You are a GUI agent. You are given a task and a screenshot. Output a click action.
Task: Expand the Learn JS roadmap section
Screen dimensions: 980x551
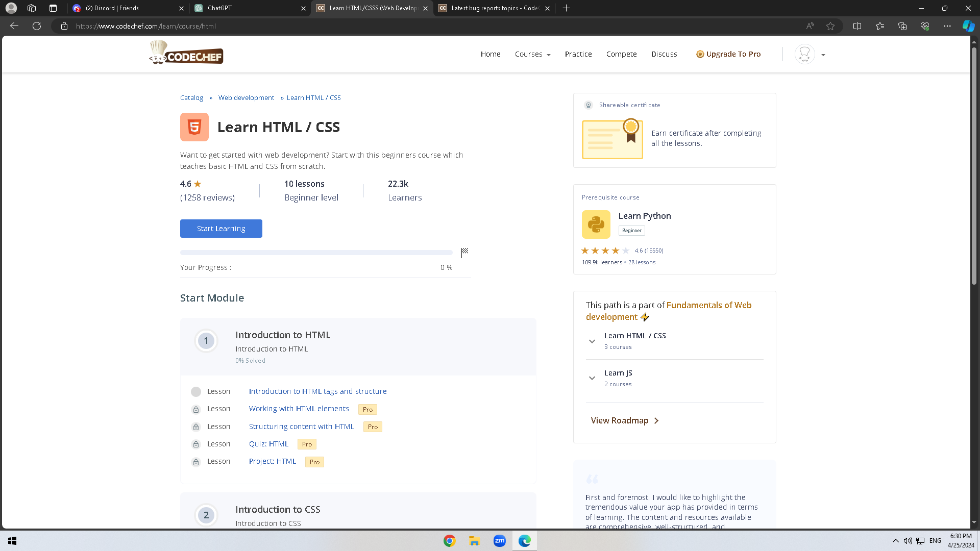click(592, 378)
